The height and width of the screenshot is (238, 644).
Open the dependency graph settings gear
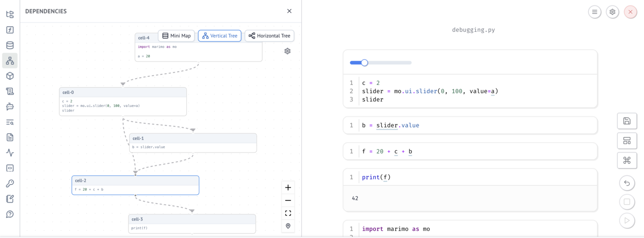[x=287, y=51]
